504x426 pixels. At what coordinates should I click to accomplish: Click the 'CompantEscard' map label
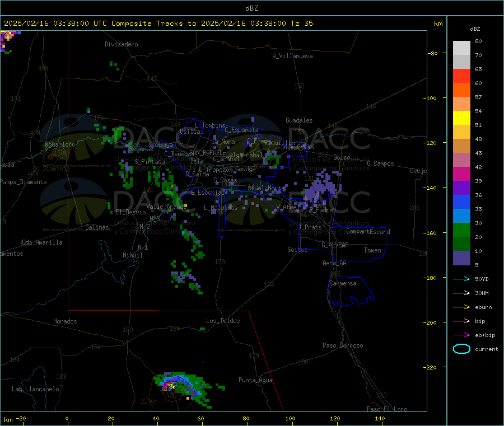(368, 231)
